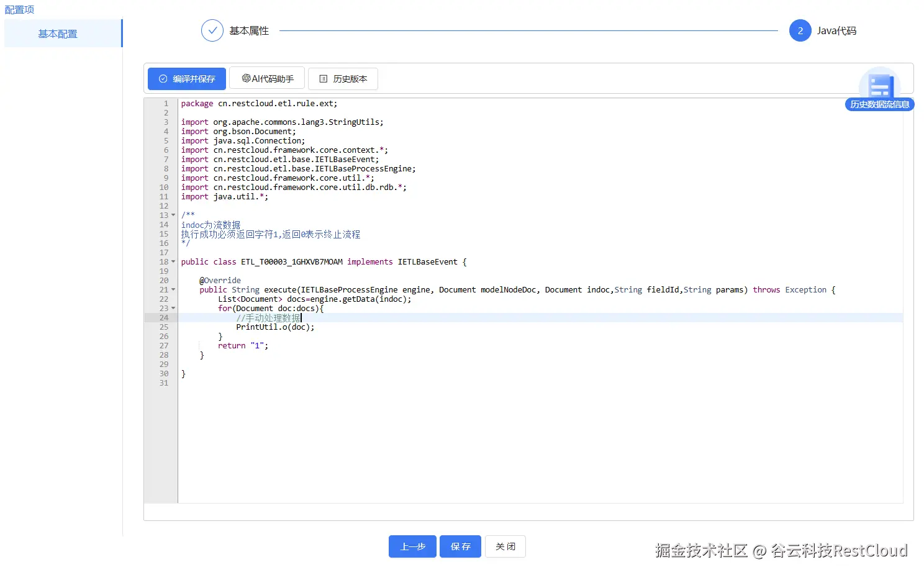924x575 pixels.
Task: Select the 基本配置 sidebar item
Action: pos(63,34)
